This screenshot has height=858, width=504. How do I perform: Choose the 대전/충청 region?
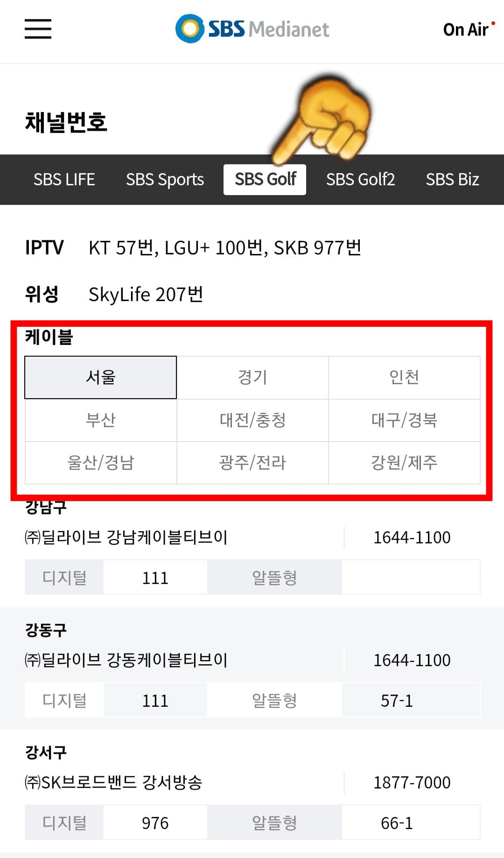(x=252, y=420)
